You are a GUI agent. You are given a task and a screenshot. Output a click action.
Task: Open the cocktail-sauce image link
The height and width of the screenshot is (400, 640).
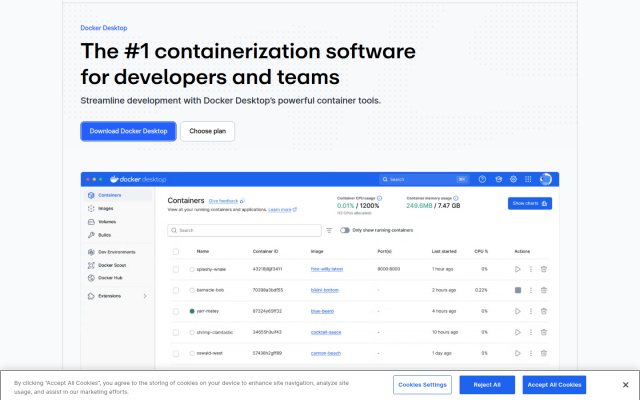(x=326, y=332)
